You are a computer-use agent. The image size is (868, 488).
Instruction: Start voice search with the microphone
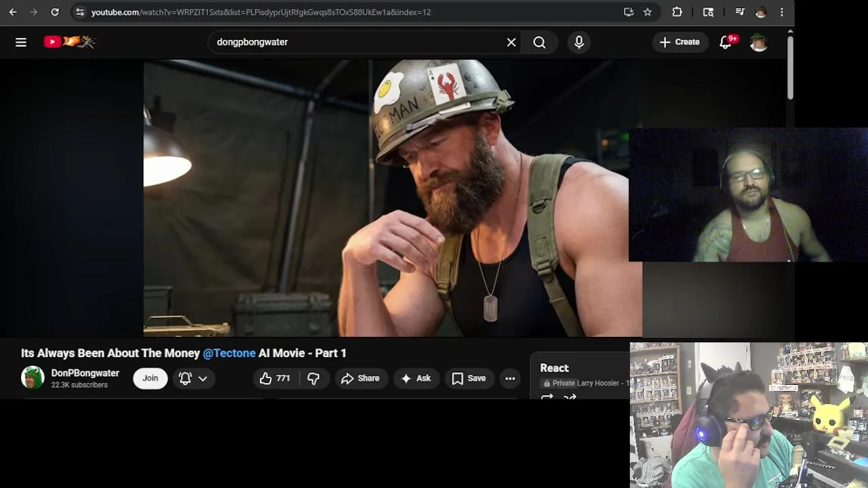579,42
